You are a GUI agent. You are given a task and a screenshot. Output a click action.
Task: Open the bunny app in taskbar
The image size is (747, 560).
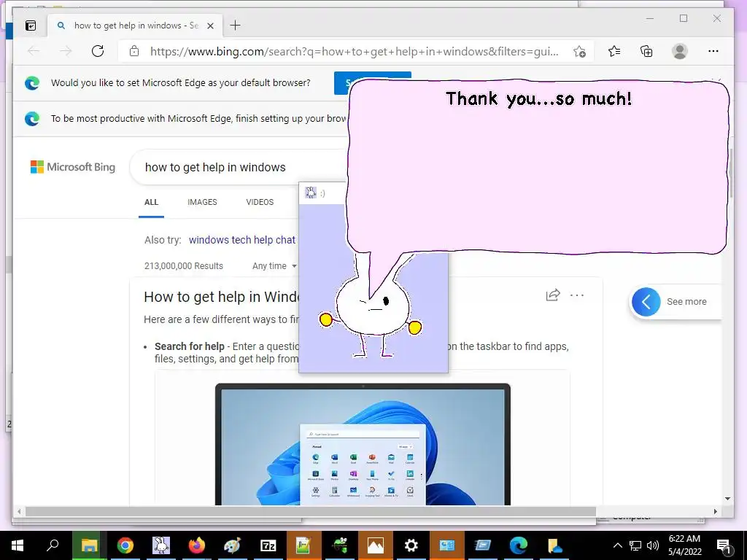tap(160, 545)
